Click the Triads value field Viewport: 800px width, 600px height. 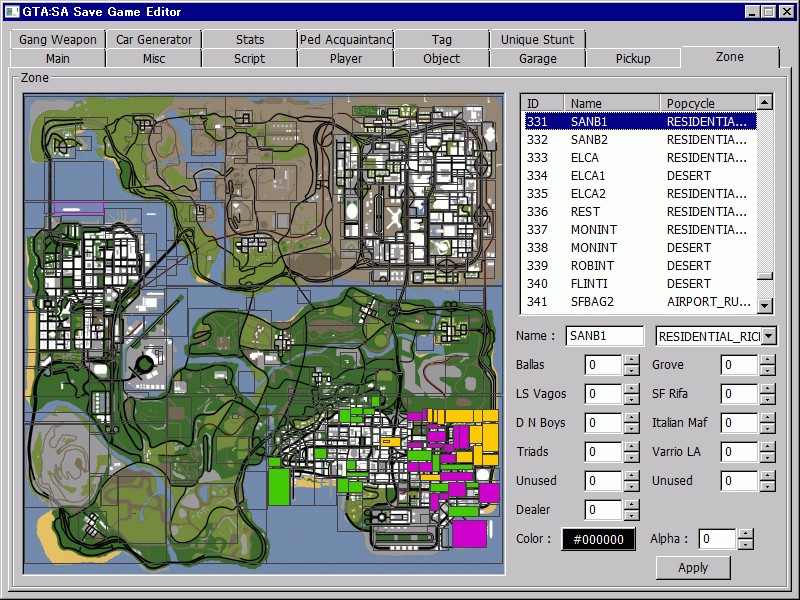coord(603,452)
